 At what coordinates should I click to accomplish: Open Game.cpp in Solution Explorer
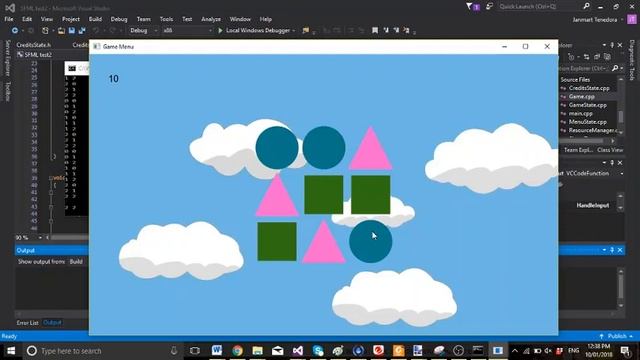581,97
